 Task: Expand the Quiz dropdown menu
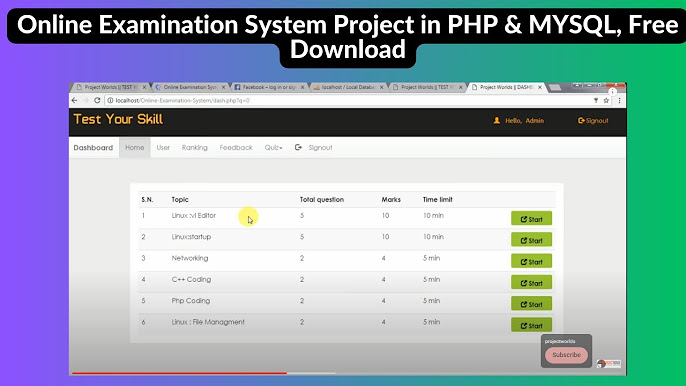(273, 147)
